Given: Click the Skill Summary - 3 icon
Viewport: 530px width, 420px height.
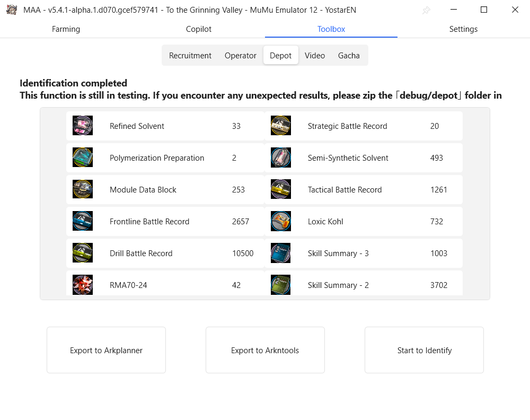Looking at the screenshot, I should point(280,252).
